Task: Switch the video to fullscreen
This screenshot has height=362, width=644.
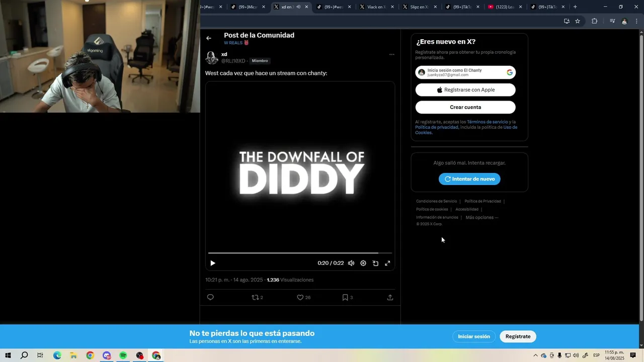Action: coord(387,263)
